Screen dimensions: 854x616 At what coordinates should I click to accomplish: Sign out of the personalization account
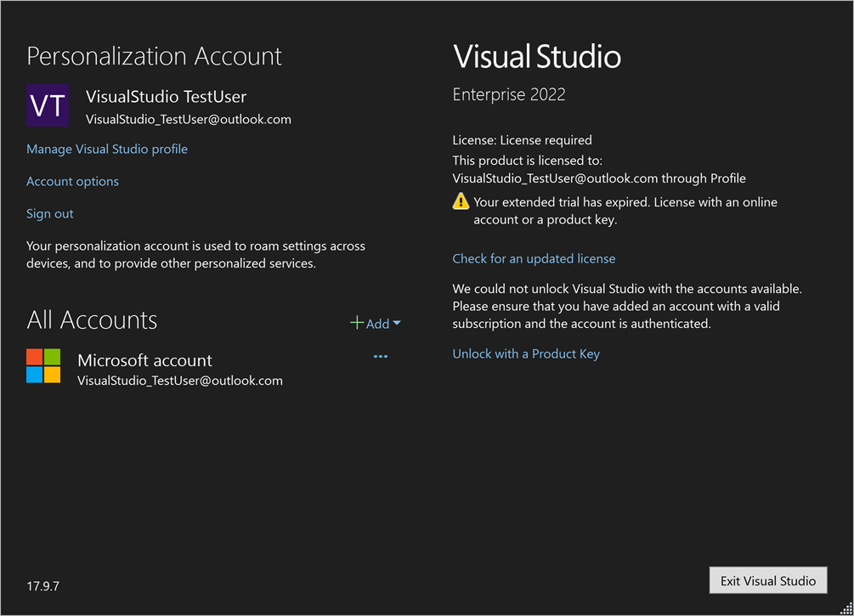click(49, 213)
